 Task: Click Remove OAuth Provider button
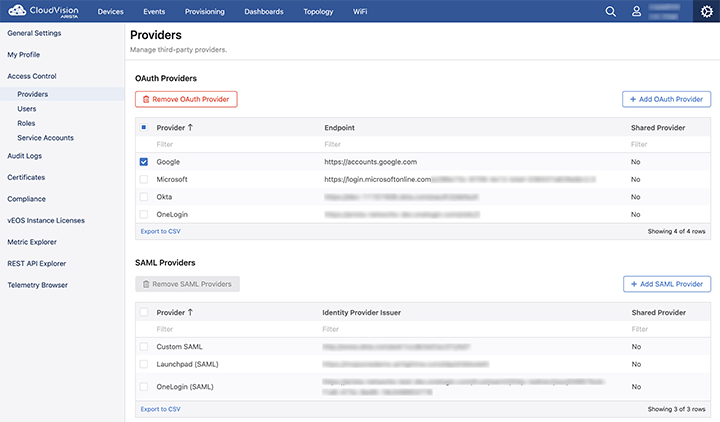[x=186, y=99]
